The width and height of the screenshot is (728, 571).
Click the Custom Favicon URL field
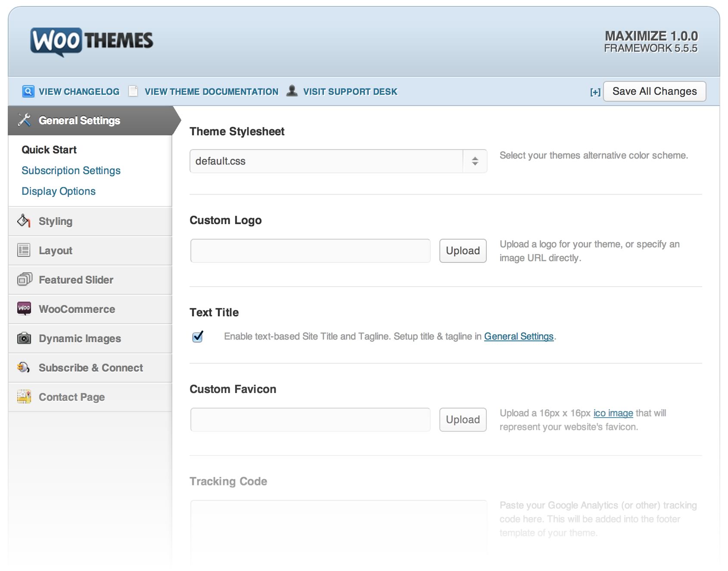tap(310, 420)
